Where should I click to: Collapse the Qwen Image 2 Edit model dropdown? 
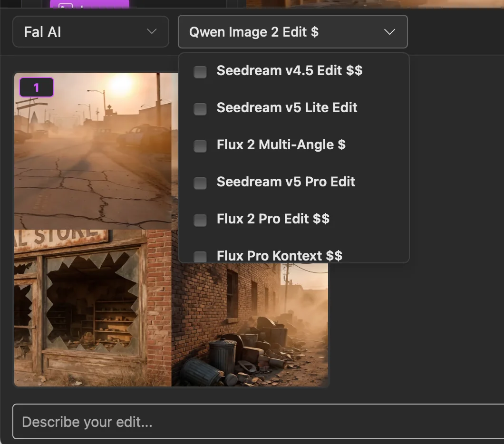[x=292, y=32]
